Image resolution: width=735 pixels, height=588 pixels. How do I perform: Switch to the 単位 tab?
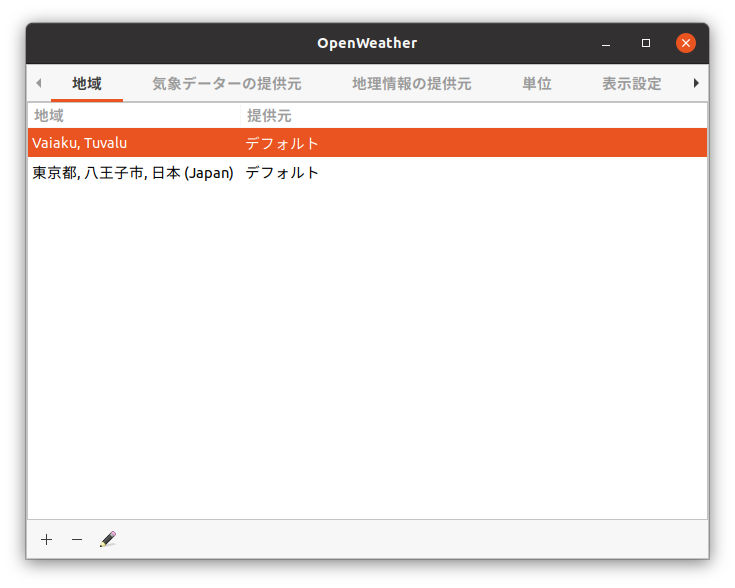[x=537, y=83]
